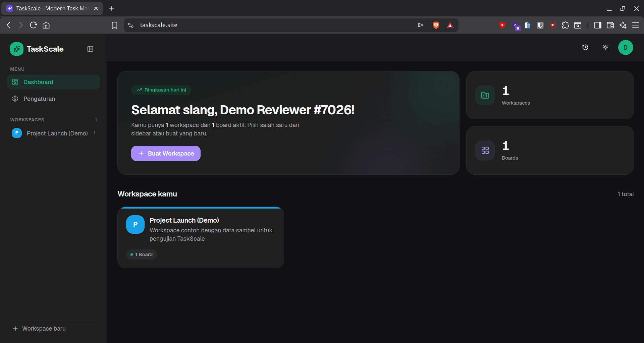Viewport: 644px width, 343px height.
Task: Click the Boards stat card grid icon
Action: [x=485, y=150]
